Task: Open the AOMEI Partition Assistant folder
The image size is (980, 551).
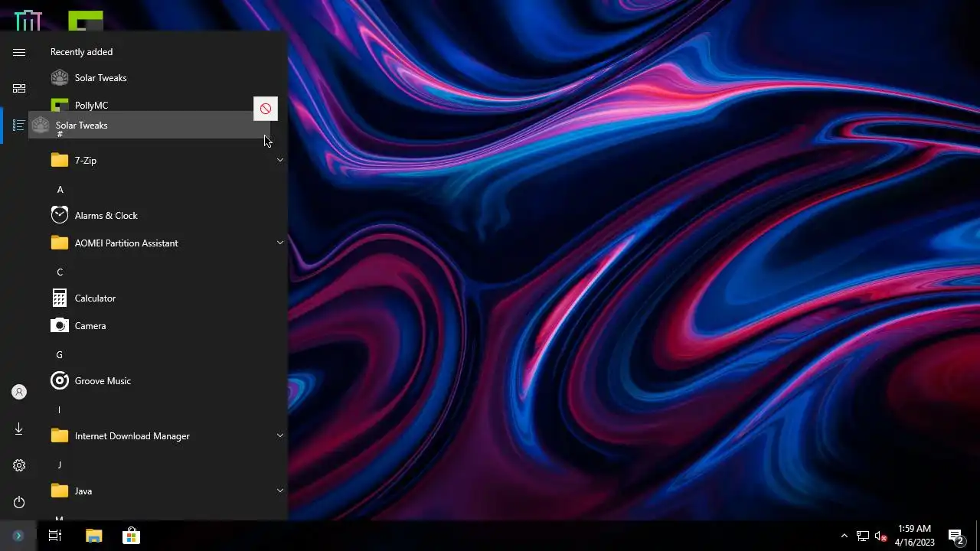Action: pos(165,243)
